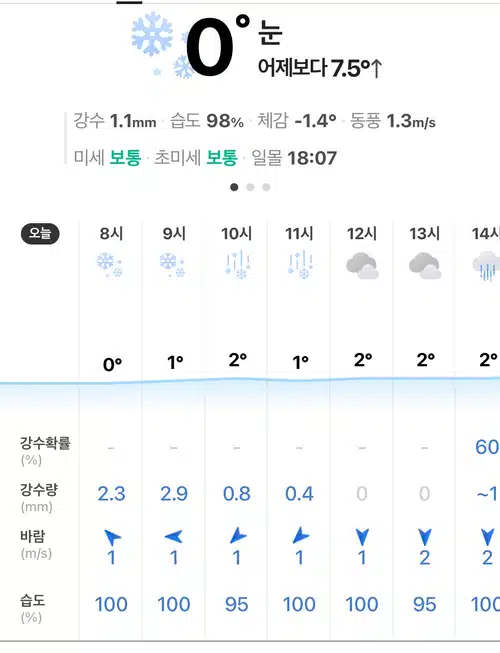500x653 pixels.
Task: Select the first page indicator dot
Action: (234, 187)
